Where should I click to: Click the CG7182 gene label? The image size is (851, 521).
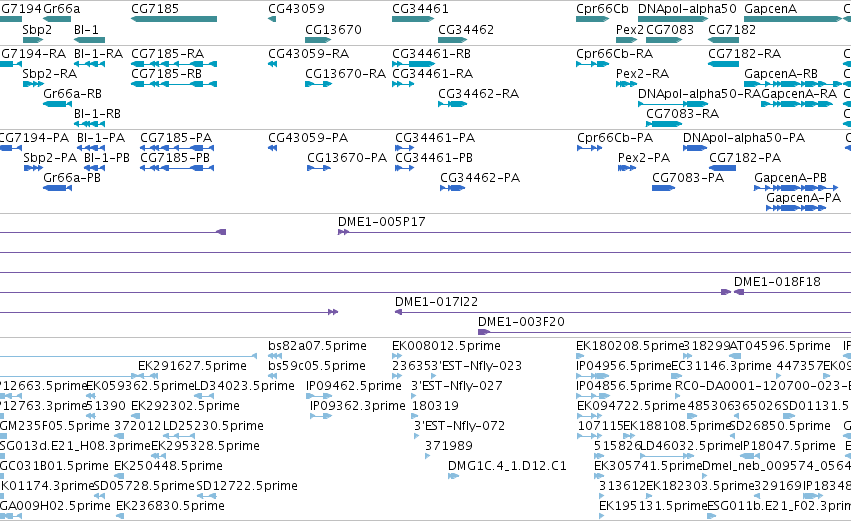(732, 29)
